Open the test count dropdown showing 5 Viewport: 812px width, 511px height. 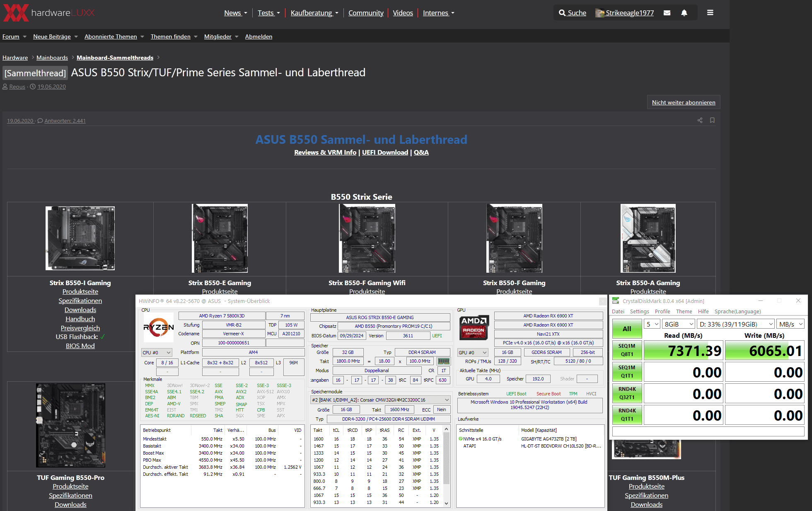point(652,324)
